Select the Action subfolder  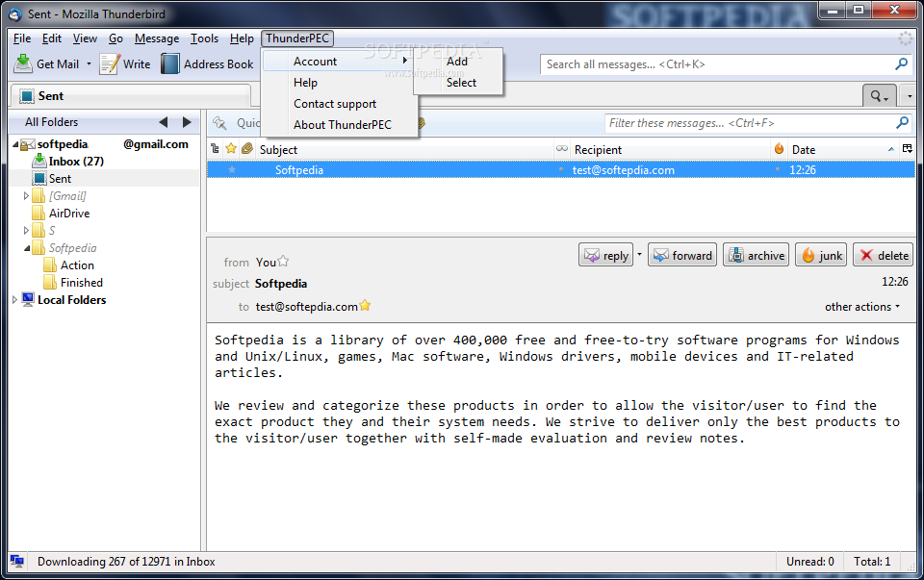click(x=77, y=265)
